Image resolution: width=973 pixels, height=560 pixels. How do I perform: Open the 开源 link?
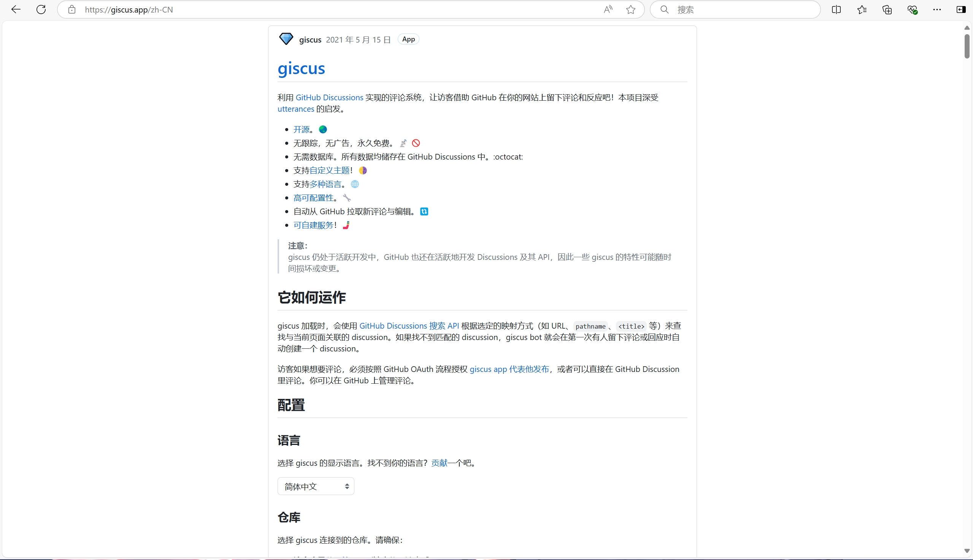(302, 130)
